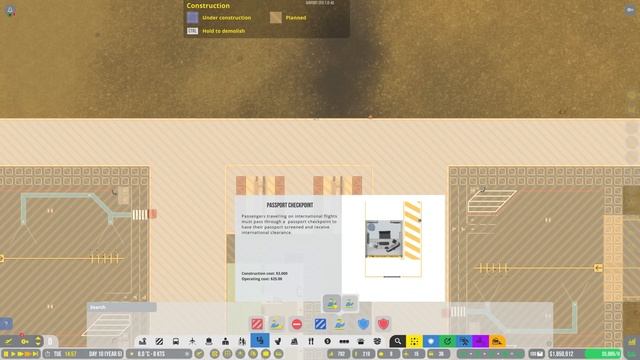Image resolution: width=640 pixels, height=360 pixels.
Task: Select the red no-entry sign tool
Action: coord(297,324)
